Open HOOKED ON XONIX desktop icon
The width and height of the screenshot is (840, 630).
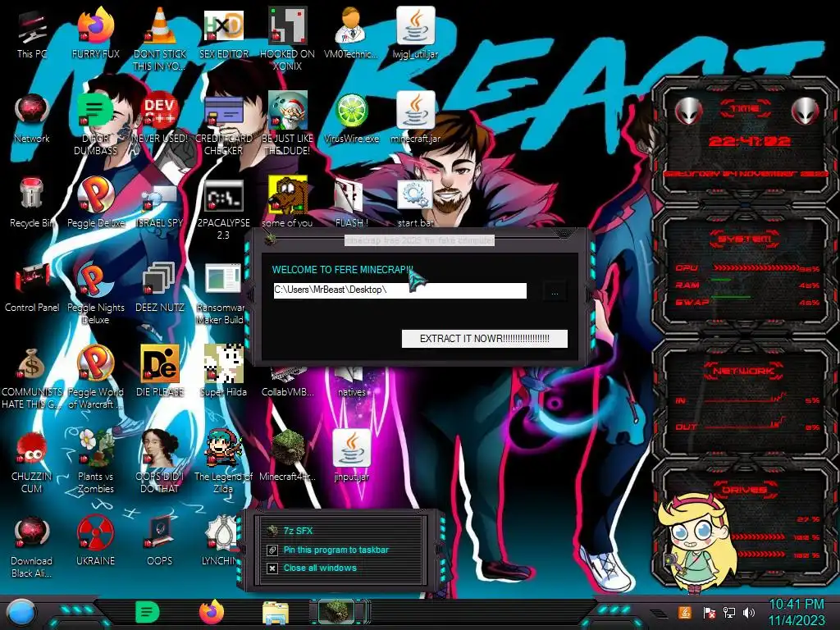(x=287, y=39)
